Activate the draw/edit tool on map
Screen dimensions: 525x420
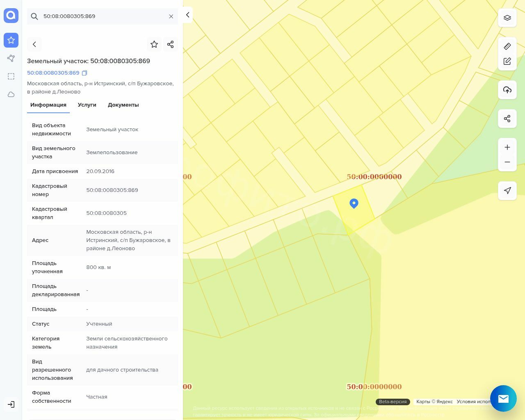507,62
